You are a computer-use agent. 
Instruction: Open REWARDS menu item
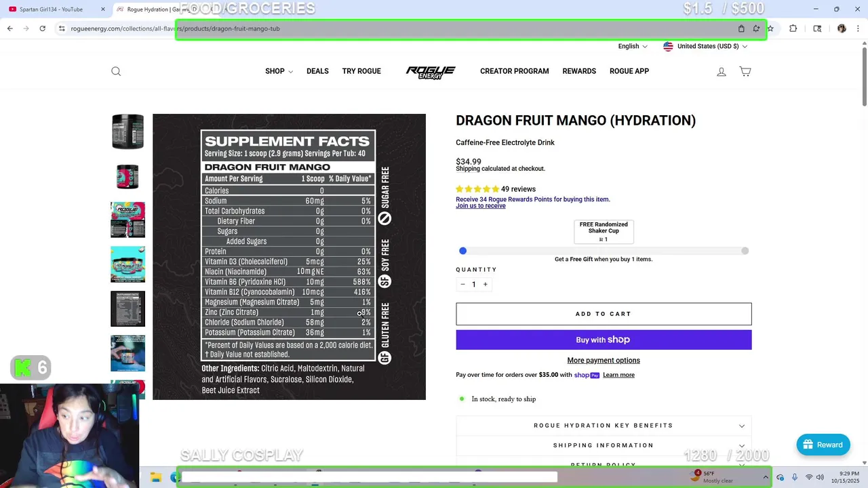[579, 71]
